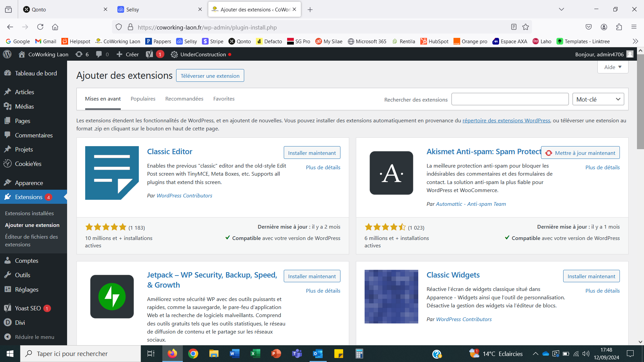Install Classic Widgets now
This screenshot has height=362, width=644.
[x=591, y=276]
